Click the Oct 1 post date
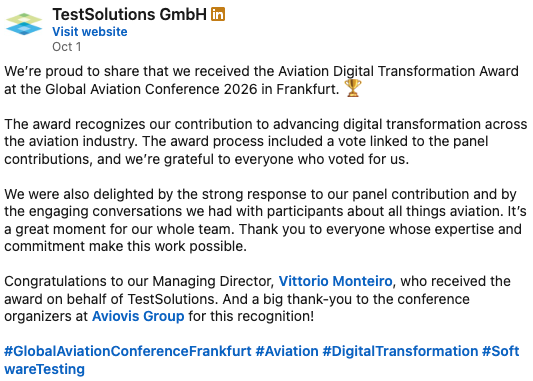 coord(67,47)
